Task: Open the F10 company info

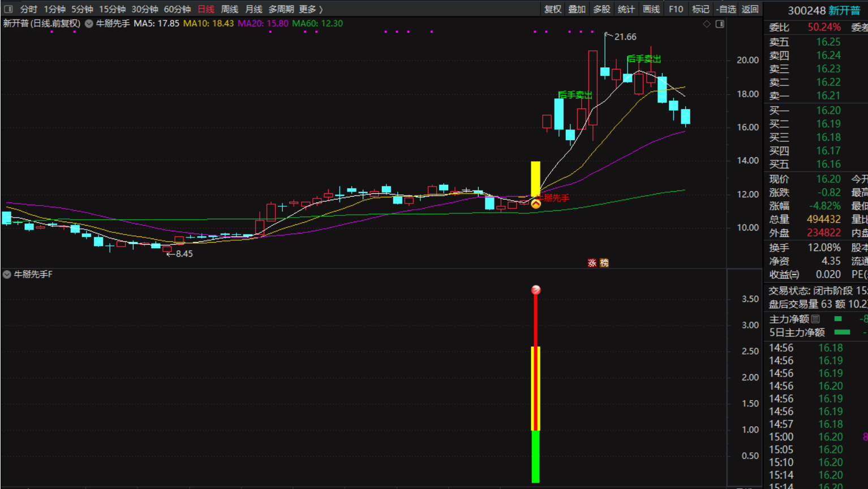Action: tap(676, 9)
